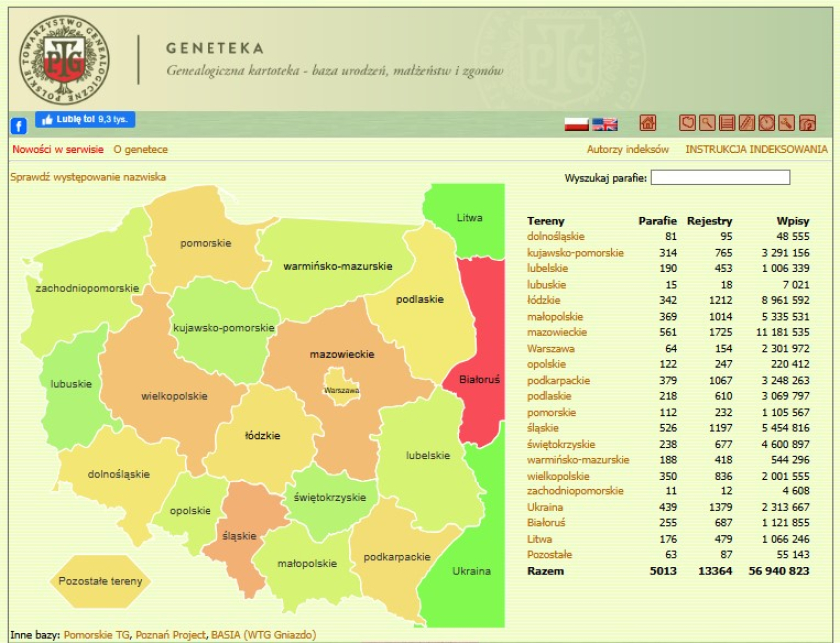Open dolnośląskie link in the table
The image size is (840, 643).
pos(556,236)
